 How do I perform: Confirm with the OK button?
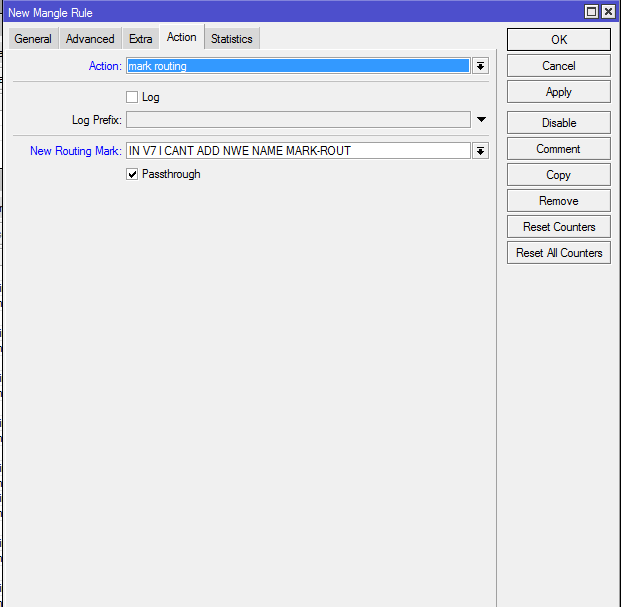tap(559, 40)
